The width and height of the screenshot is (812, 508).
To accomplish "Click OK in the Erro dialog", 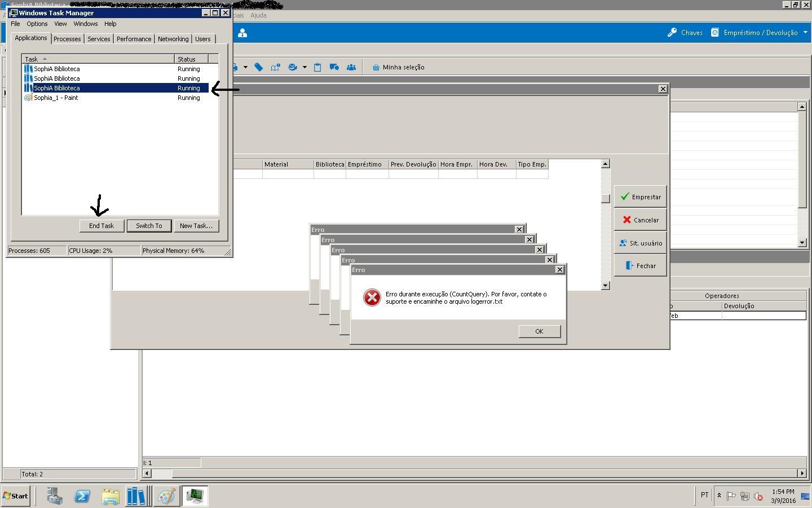I will pos(540,331).
